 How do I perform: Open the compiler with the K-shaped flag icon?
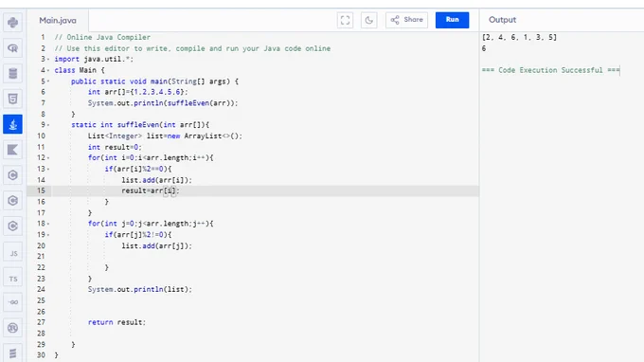[12, 150]
